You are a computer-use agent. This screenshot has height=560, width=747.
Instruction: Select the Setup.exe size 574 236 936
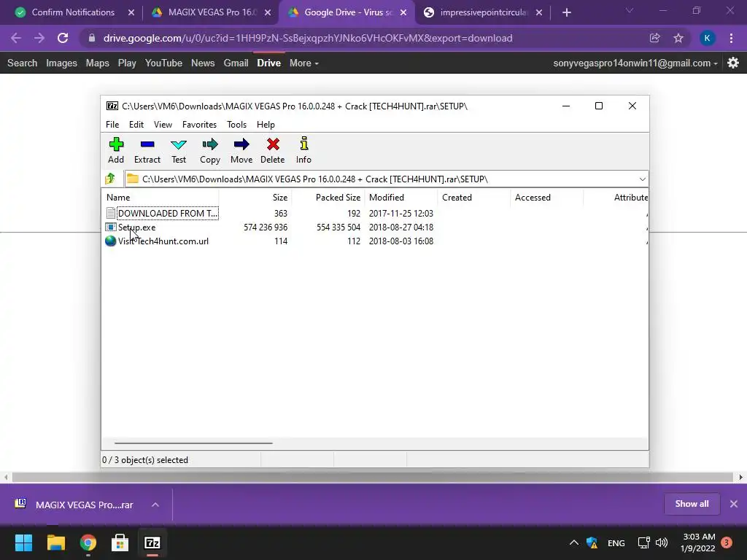point(266,227)
